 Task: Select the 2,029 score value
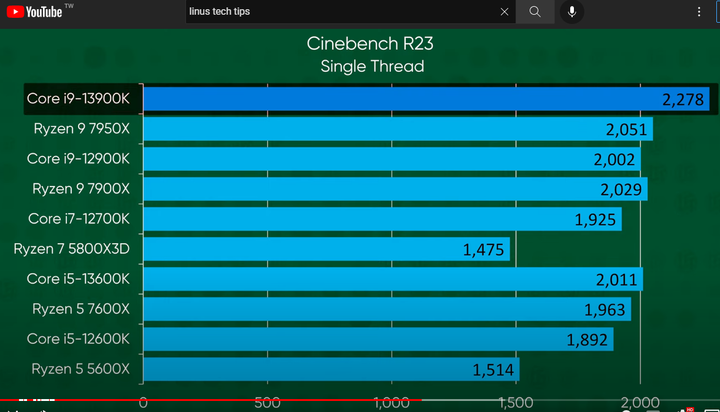(x=621, y=190)
